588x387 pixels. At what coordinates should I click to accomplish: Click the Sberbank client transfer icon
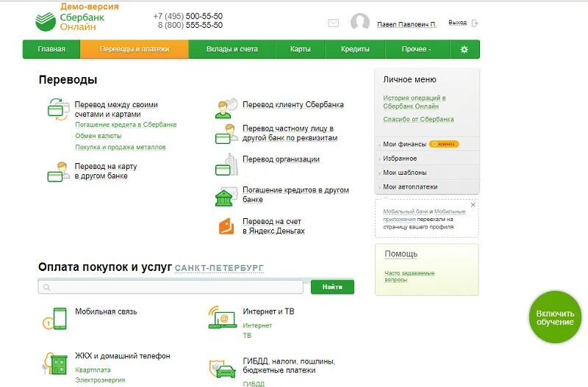click(x=226, y=108)
